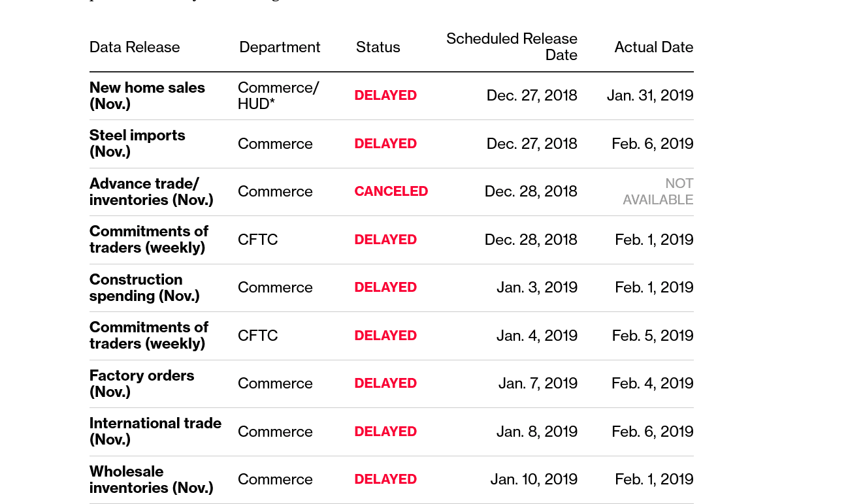Click the red CANCELED status label

pyautogui.click(x=391, y=191)
